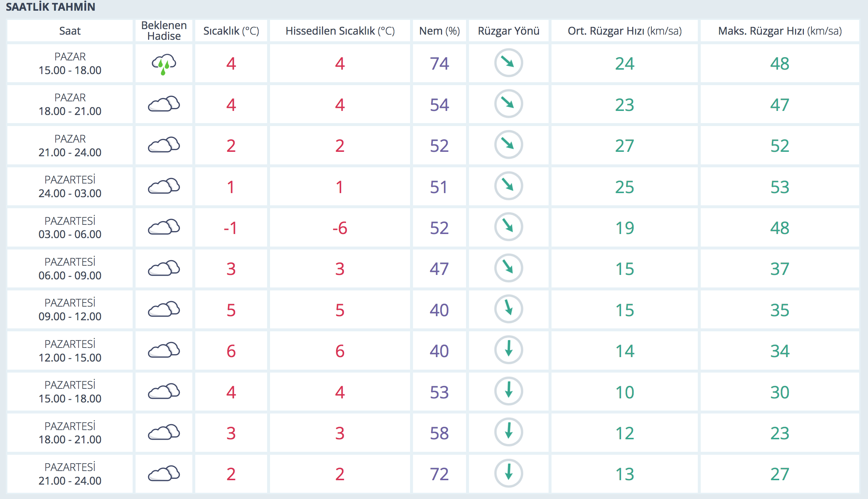Click the wind direction icon for Pazartesi 21.00-24.00
The height and width of the screenshot is (499, 868).
pos(508,473)
